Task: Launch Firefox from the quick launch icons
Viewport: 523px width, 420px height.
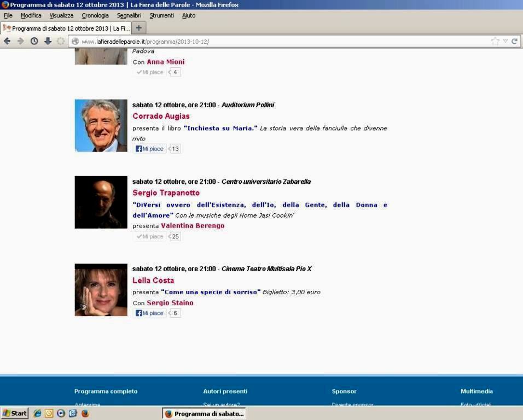Action: point(85,413)
